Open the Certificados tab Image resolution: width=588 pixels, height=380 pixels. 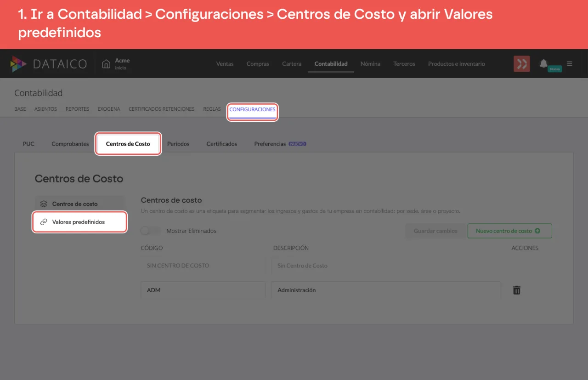(x=222, y=144)
